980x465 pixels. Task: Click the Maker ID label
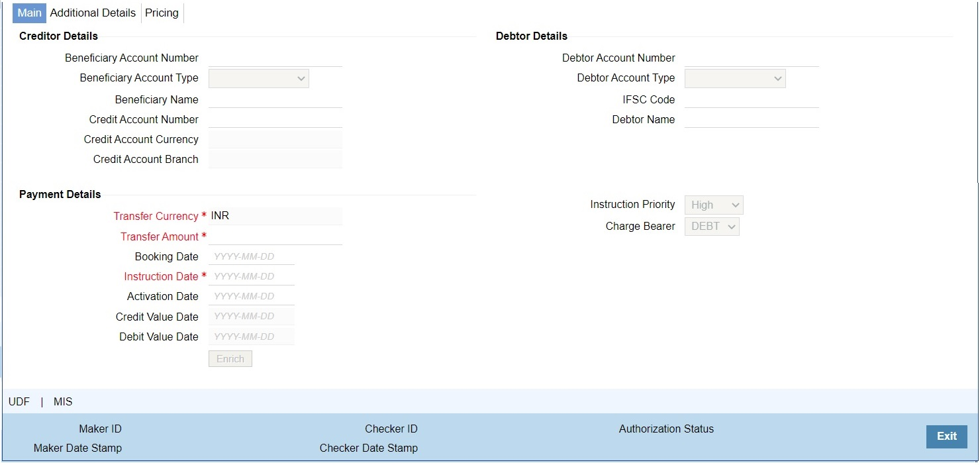(x=100, y=429)
